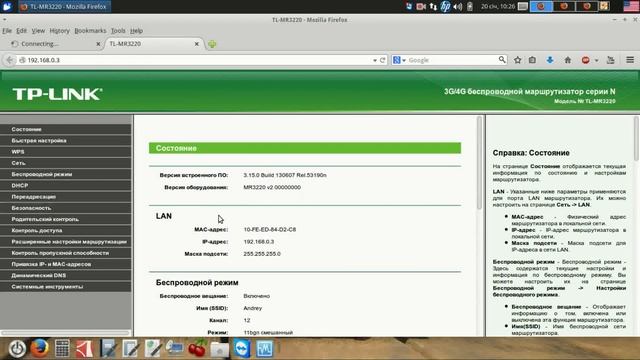Image resolution: width=640 pixels, height=360 pixels.
Task: Open Firefox downloads arrow icon
Action: 550,60
